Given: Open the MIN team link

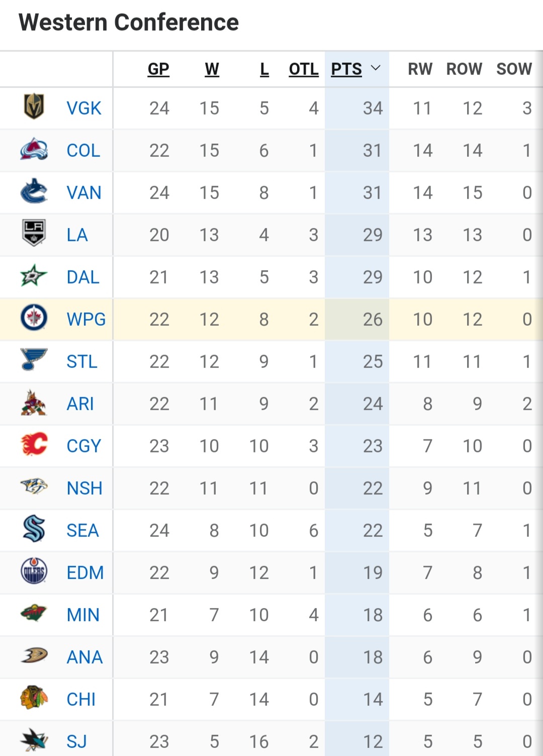Looking at the screenshot, I should 83,615.
